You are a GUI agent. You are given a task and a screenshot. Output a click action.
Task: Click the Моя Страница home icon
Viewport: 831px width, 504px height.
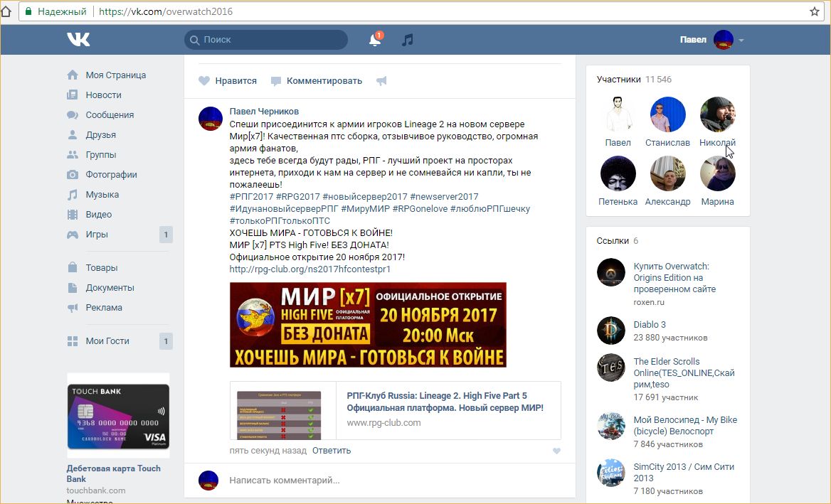click(73, 75)
